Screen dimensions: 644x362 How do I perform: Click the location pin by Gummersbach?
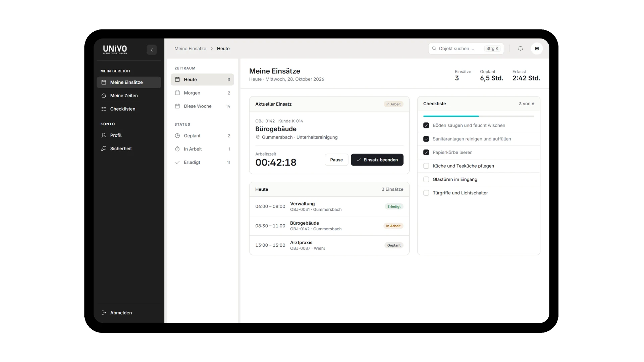(258, 137)
